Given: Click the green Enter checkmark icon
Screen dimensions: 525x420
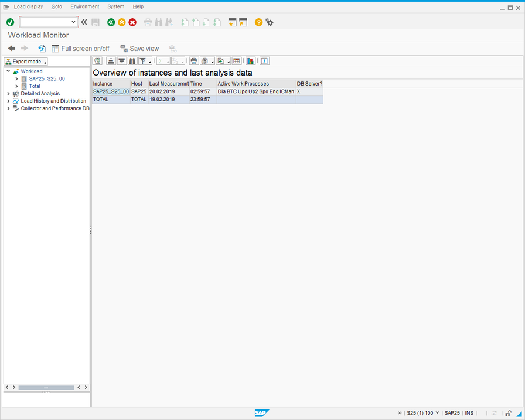Looking at the screenshot, I should (x=10, y=22).
